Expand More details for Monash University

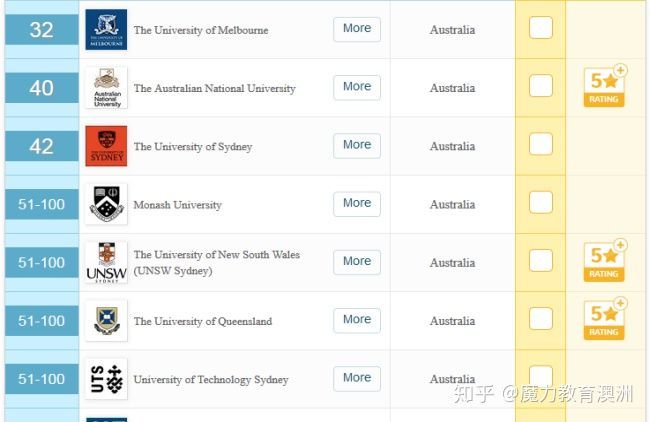[x=357, y=204]
